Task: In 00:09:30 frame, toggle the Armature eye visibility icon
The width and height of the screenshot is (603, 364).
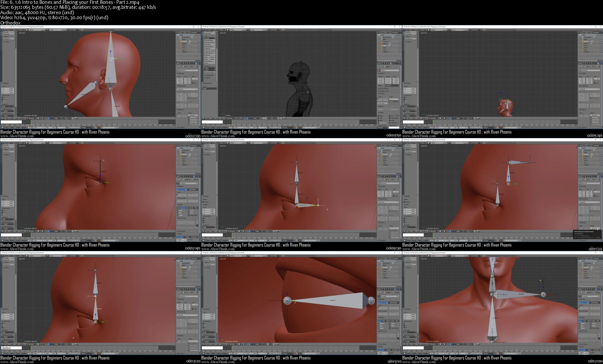Action: tap(396, 154)
